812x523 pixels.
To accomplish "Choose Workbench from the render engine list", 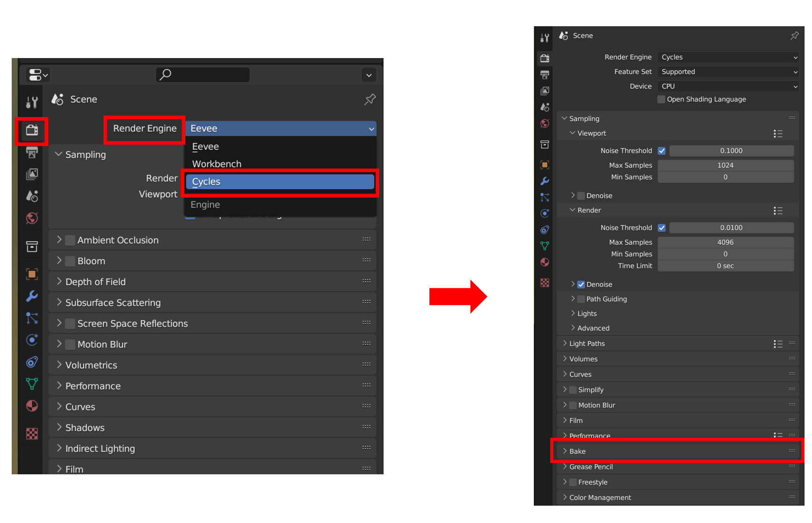I will pyautogui.click(x=280, y=164).
